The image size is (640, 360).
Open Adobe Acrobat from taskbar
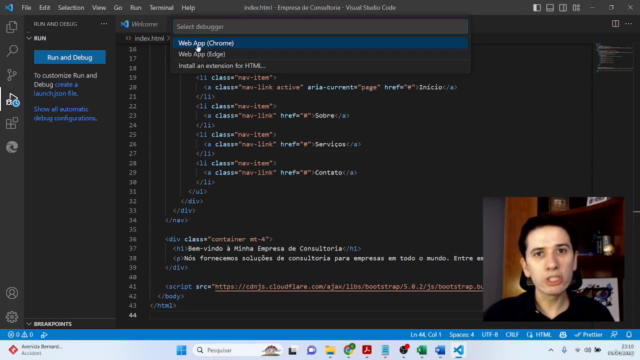pyautogui.click(x=367, y=350)
